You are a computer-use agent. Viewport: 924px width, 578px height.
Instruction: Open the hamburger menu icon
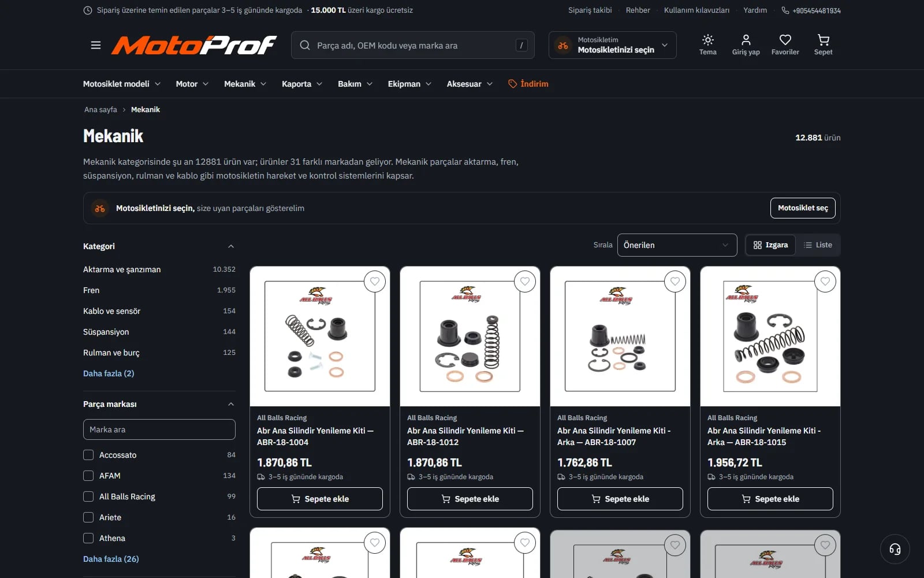click(x=96, y=45)
